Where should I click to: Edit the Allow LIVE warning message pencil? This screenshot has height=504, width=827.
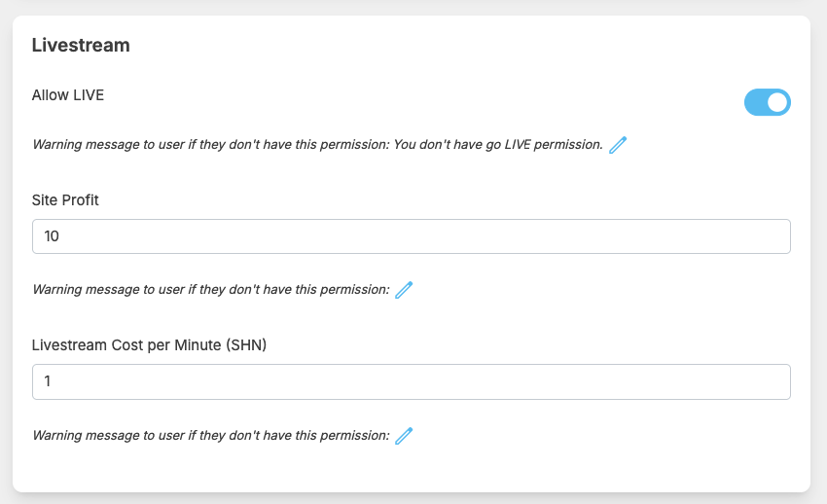[x=618, y=144]
